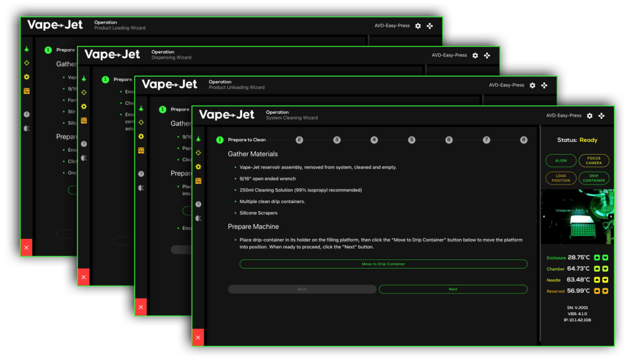Viewport: 634px width, 364px height.
Task: Open sidebar gear icon in Product Loading Wizard
Action: 27,77
